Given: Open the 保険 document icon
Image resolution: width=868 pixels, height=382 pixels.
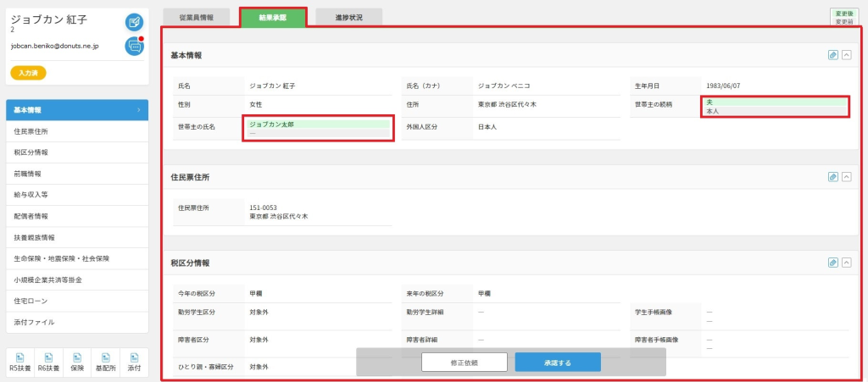Looking at the screenshot, I should pyautogui.click(x=77, y=363).
